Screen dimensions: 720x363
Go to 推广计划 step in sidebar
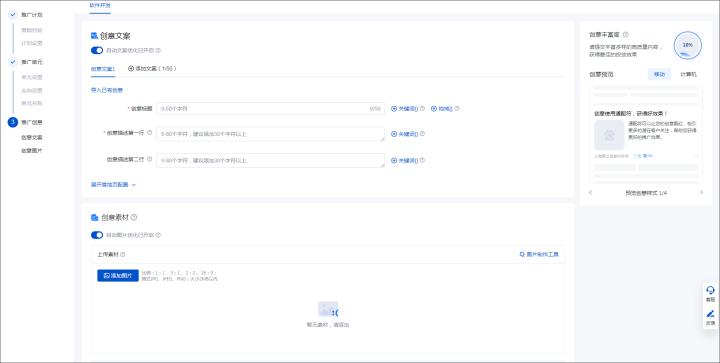point(32,15)
